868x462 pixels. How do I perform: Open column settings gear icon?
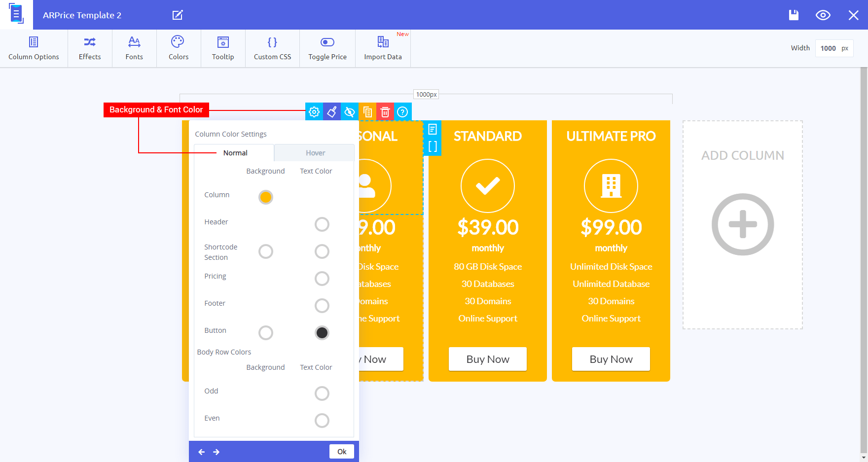[314, 112]
